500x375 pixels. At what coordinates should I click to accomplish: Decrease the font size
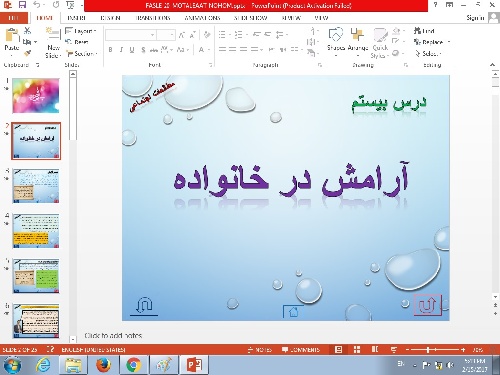click(193, 35)
